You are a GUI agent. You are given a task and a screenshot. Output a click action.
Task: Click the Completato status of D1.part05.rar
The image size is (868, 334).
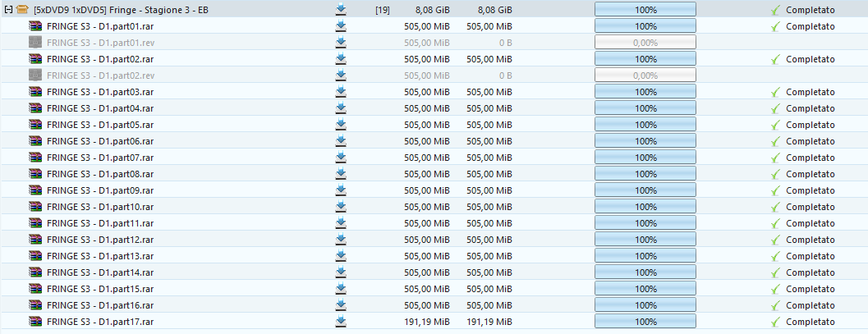tap(811, 125)
